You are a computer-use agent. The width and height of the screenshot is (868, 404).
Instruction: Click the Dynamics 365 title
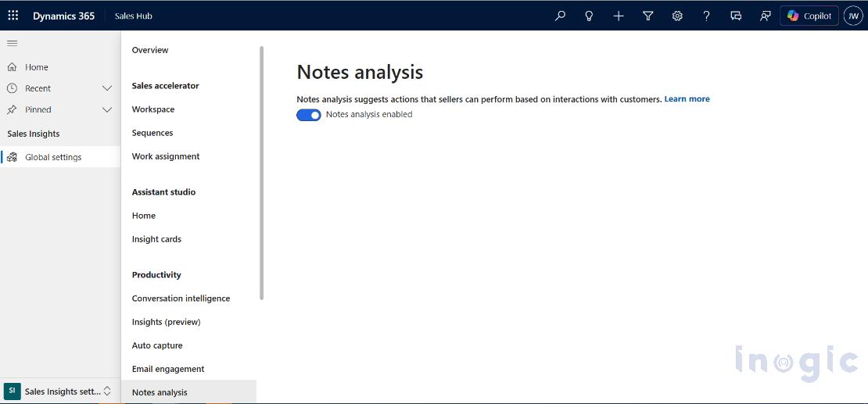click(x=63, y=16)
